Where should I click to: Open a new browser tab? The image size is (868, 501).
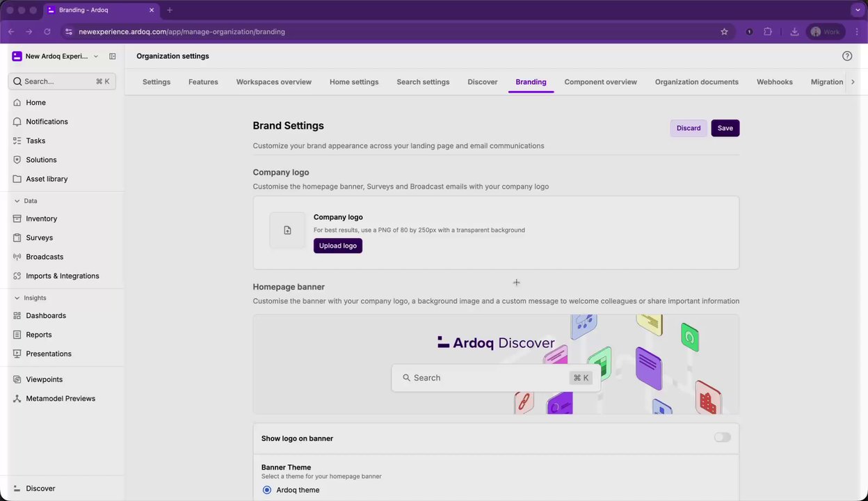point(170,10)
